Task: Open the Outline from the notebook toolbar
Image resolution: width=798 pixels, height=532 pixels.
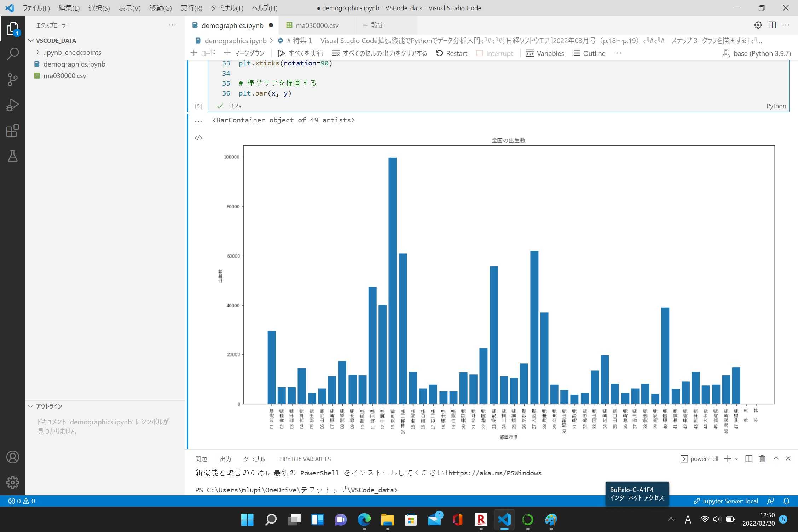Action: pyautogui.click(x=588, y=53)
